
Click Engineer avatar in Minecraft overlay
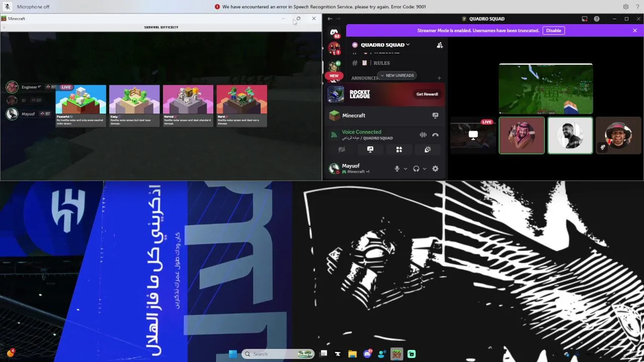[12, 87]
